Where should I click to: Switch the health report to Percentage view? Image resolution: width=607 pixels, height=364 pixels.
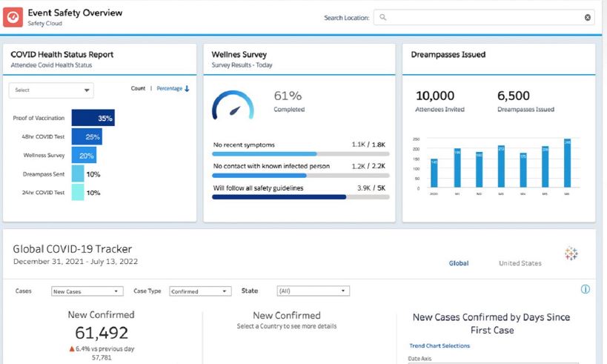pyautogui.click(x=169, y=88)
